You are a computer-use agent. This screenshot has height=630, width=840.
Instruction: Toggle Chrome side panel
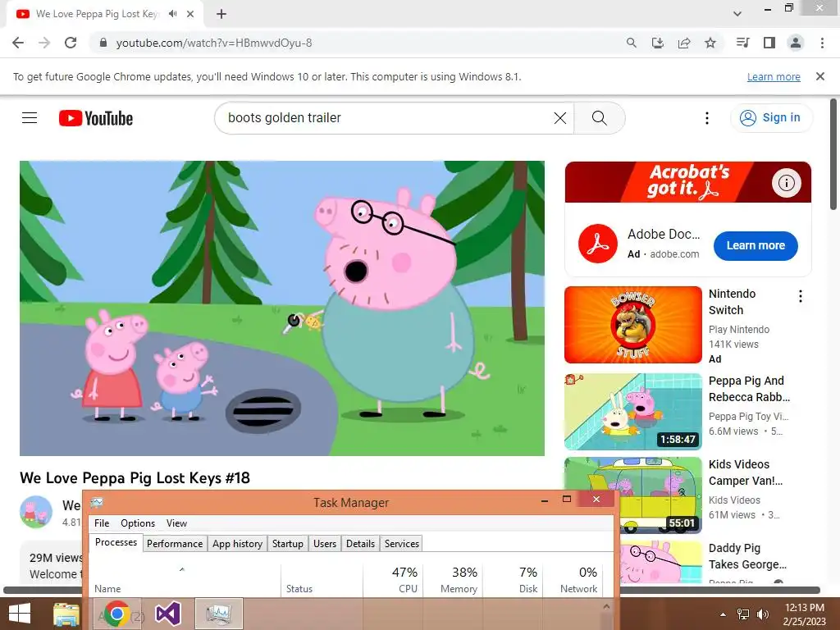pos(769,43)
